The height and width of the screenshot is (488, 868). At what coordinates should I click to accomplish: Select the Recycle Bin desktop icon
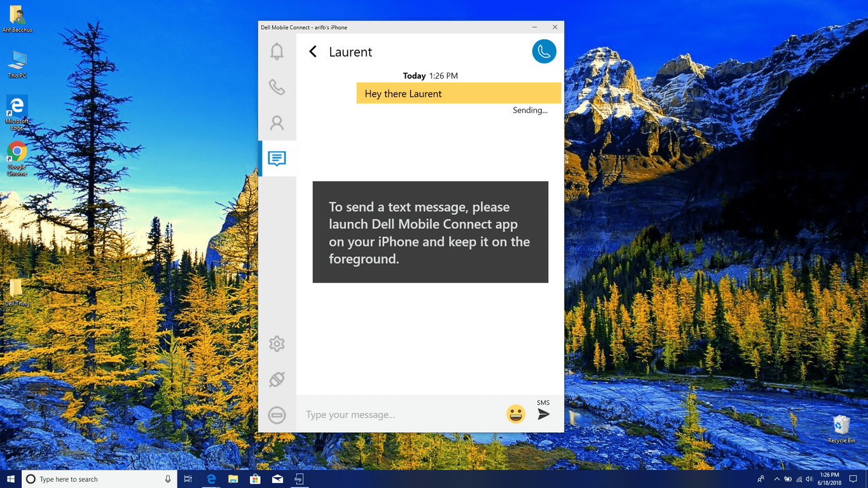pos(841,428)
